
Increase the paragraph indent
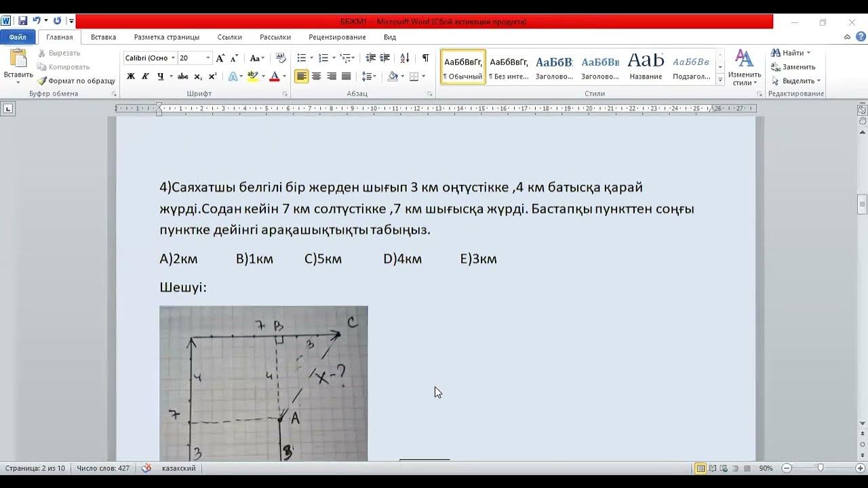click(384, 58)
